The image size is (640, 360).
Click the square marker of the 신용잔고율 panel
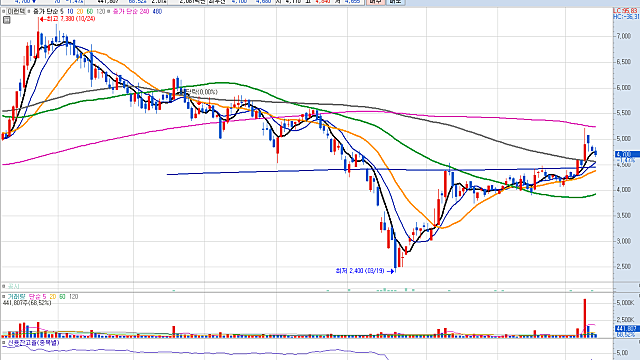[x=4, y=343]
